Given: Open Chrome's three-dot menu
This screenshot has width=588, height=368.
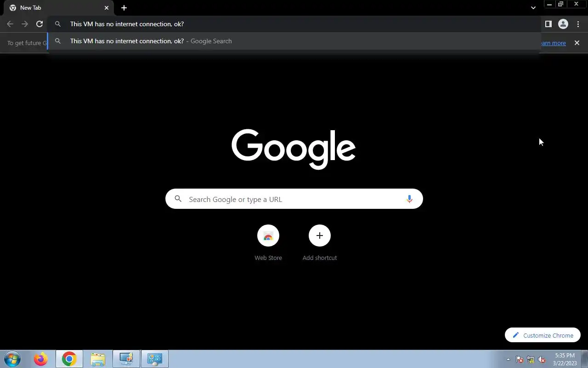Looking at the screenshot, I should (578, 24).
